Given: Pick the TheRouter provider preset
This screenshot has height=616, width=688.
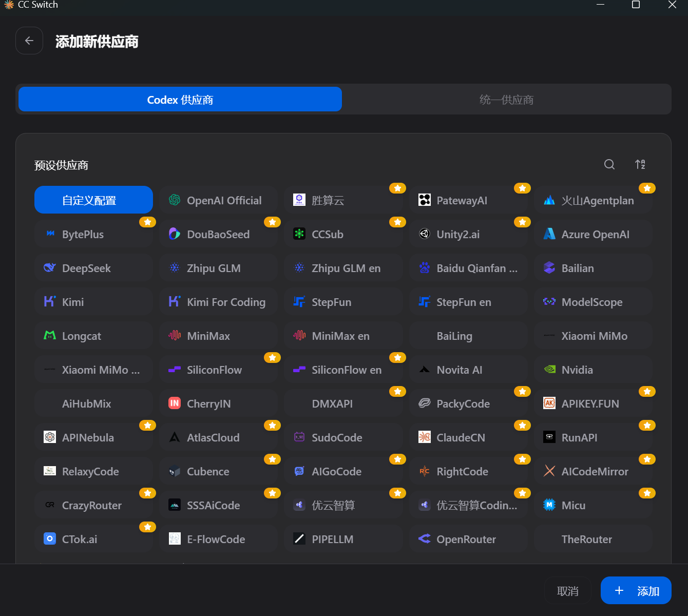Looking at the screenshot, I should 593,538.
